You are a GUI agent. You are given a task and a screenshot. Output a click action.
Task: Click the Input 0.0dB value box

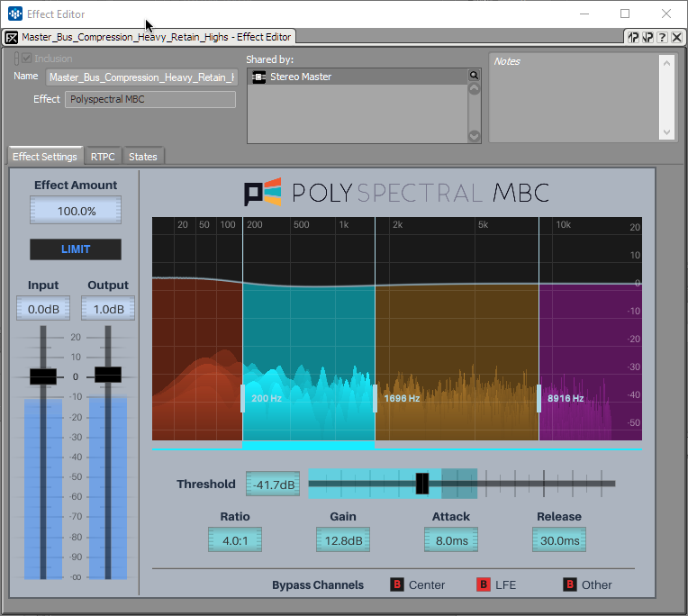(x=43, y=309)
